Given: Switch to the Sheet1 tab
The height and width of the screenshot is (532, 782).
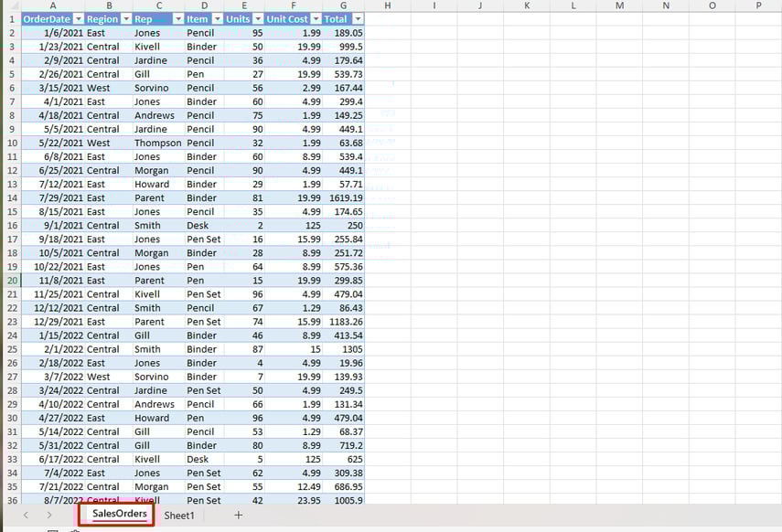Looking at the screenshot, I should pos(179,516).
